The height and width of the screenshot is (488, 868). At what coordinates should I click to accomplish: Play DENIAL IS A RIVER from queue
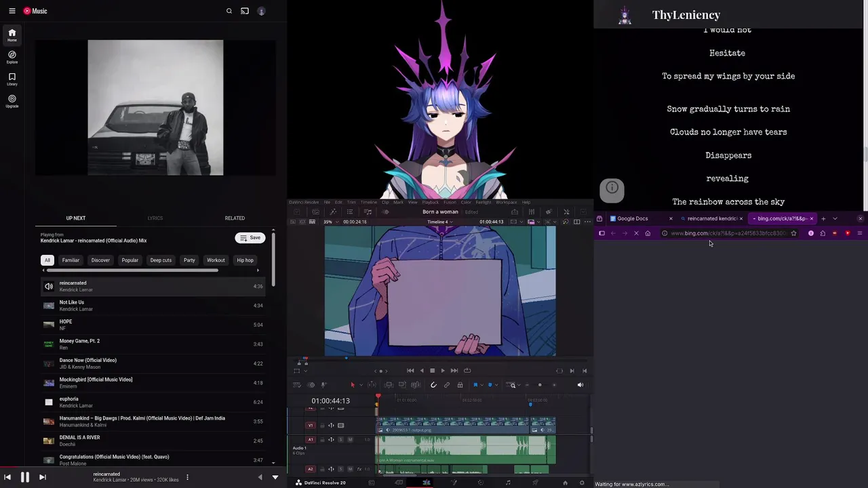click(x=153, y=441)
